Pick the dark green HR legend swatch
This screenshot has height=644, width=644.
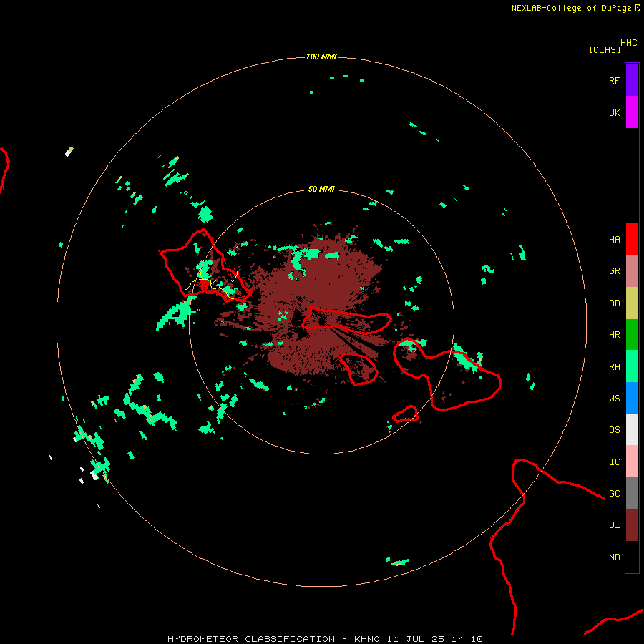tap(632, 335)
